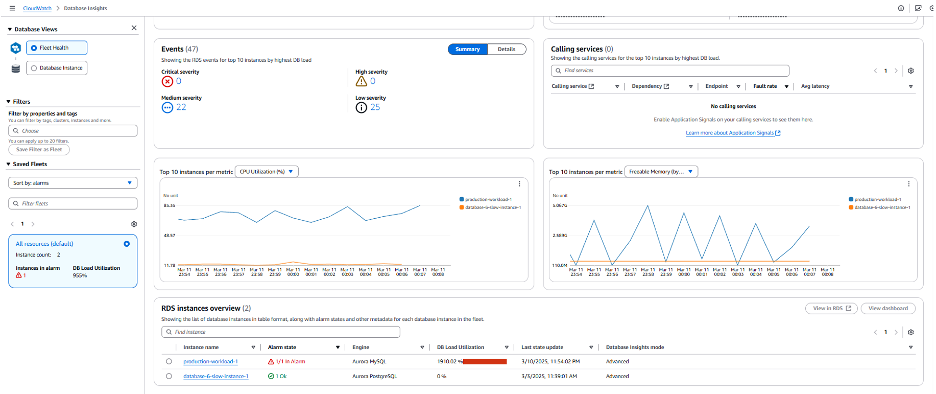Open the CPU Utilization metric dropdown

pyautogui.click(x=267, y=171)
